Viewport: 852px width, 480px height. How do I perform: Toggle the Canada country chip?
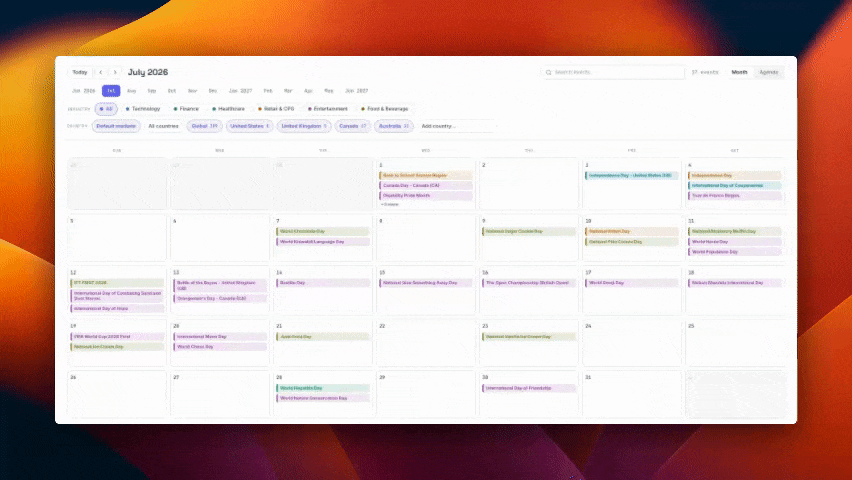(x=353, y=126)
